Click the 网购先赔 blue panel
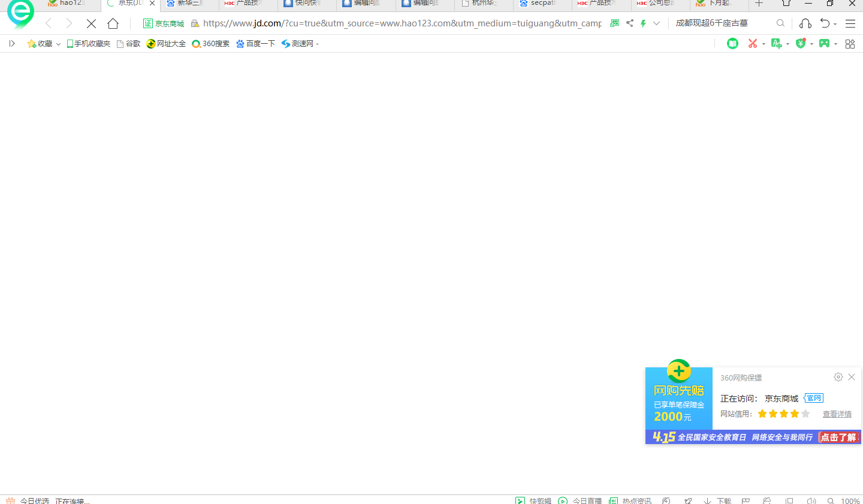The image size is (863, 504). pos(679,399)
